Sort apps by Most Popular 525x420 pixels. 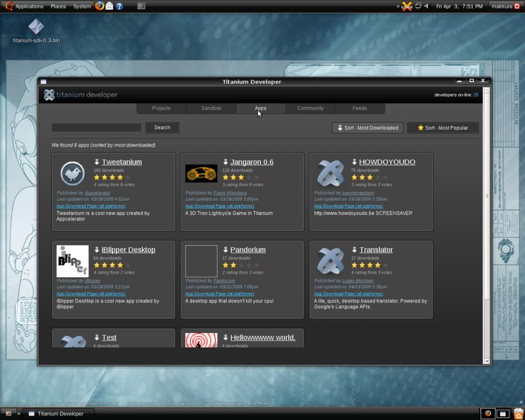tap(443, 127)
